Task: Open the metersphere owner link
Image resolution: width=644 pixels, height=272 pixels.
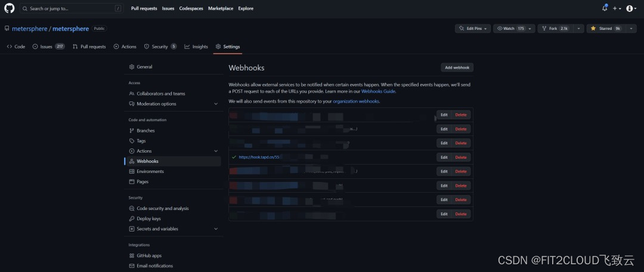Action: 30,29
